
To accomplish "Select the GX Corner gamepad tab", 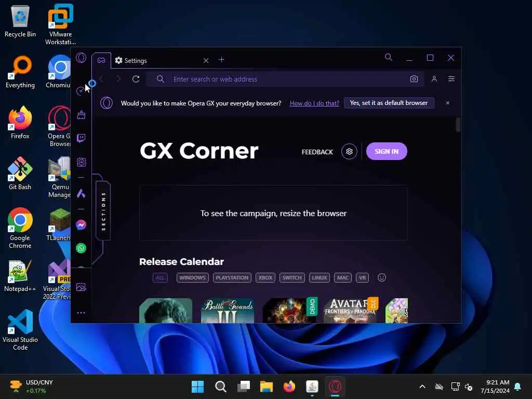I will (x=101, y=60).
